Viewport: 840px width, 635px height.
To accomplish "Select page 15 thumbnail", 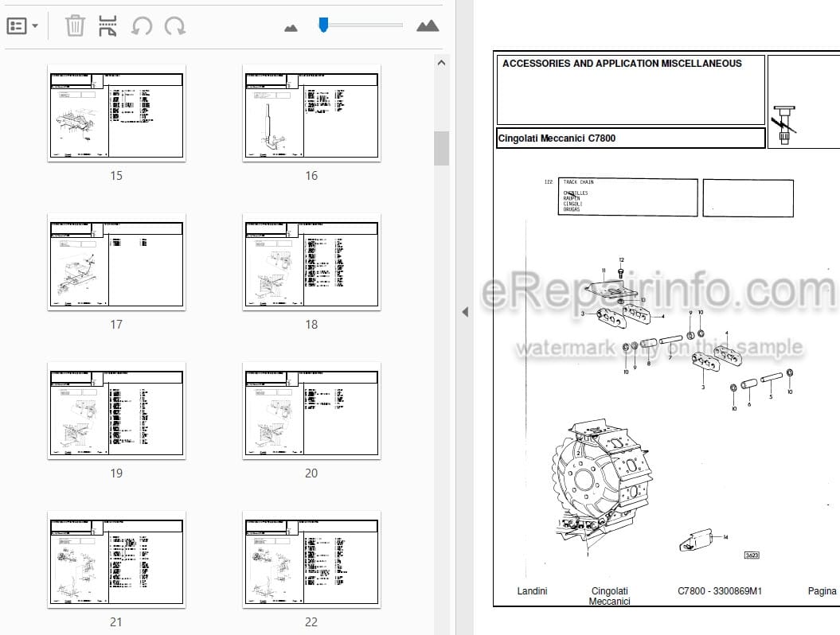I will (x=117, y=114).
